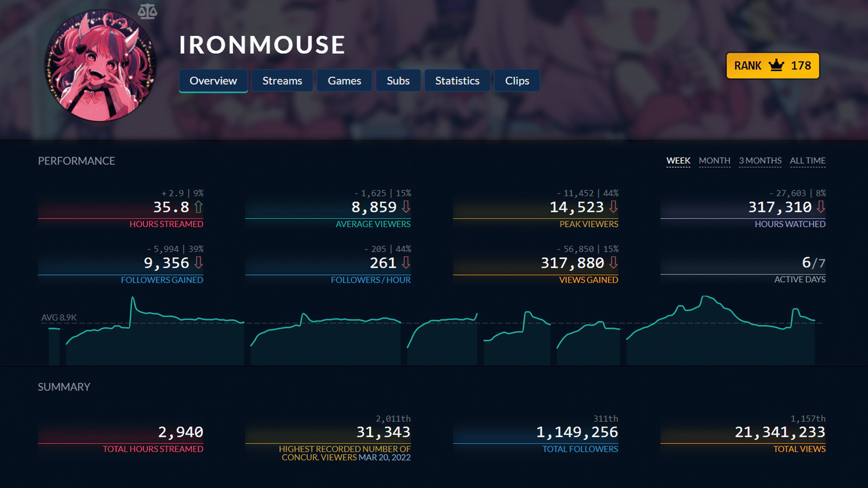Click the 1,157th views ranking text
868x488 pixels.
coord(808,419)
